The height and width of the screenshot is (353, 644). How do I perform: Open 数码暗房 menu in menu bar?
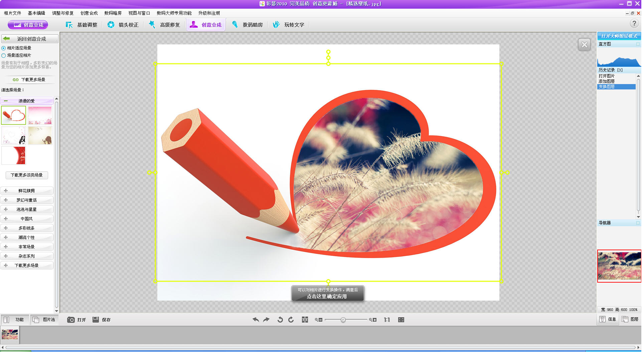pos(113,13)
